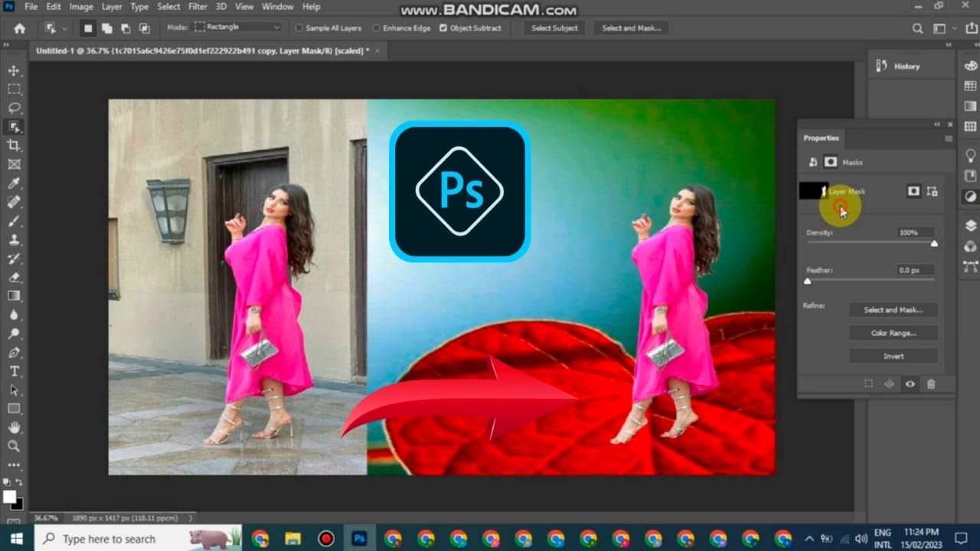Open Photoshop search with the magnifier icon
The width and height of the screenshot is (980, 551).
point(917,28)
